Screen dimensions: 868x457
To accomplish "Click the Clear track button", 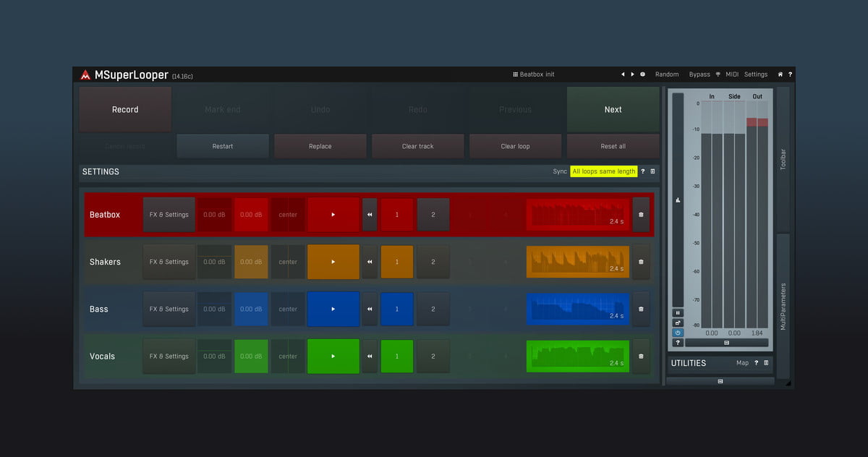I will coord(417,146).
